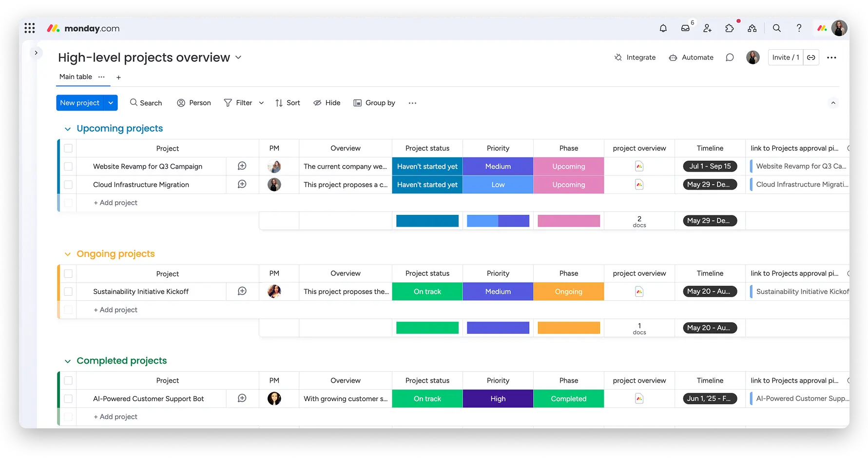868x460 pixels.
Task: Switch to the Main table tab
Action: coord(75,77)
